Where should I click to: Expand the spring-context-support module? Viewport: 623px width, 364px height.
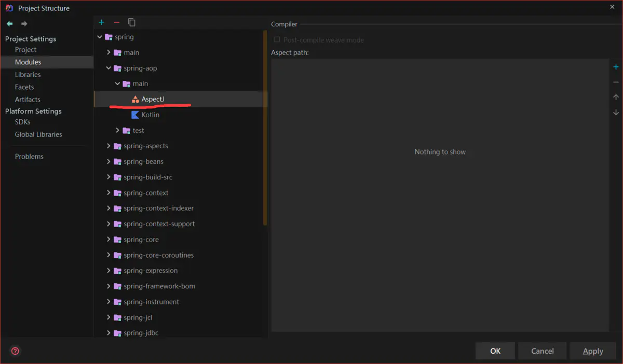point(109,223)
